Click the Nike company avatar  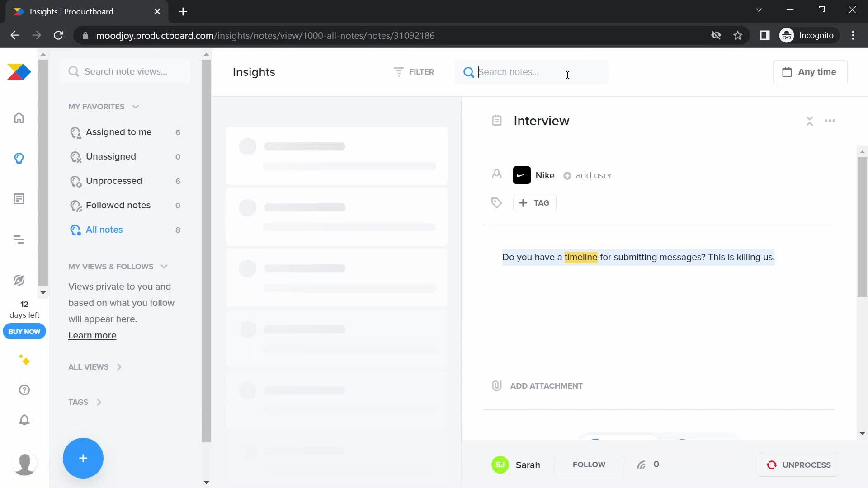coord(522,175)
